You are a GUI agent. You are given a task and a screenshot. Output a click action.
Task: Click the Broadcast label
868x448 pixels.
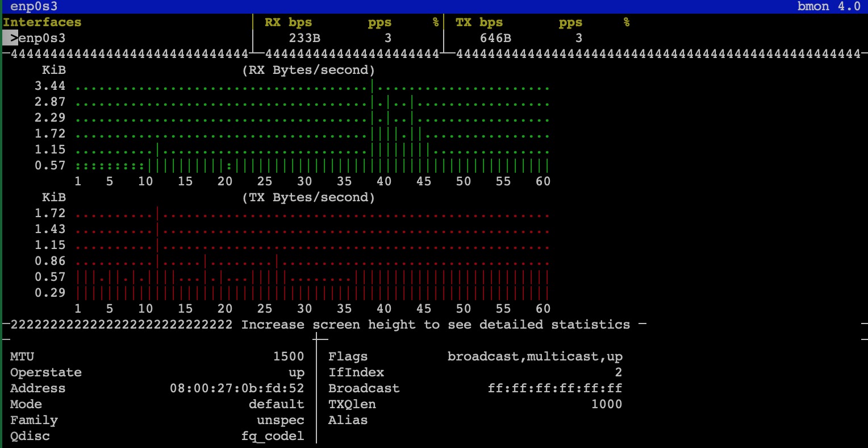point(364,388)
